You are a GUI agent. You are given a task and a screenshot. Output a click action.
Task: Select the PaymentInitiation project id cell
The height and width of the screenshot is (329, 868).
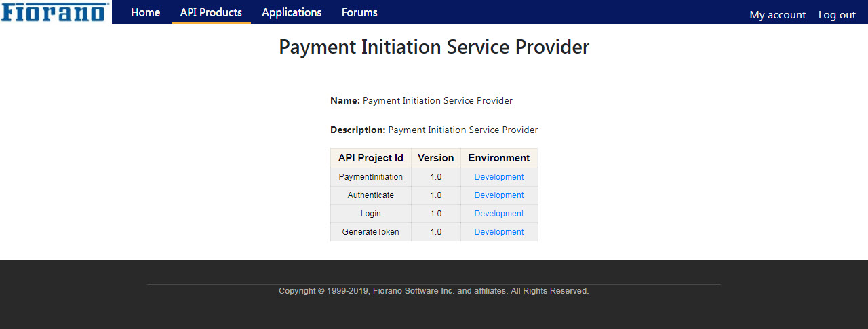click(371, 177)
